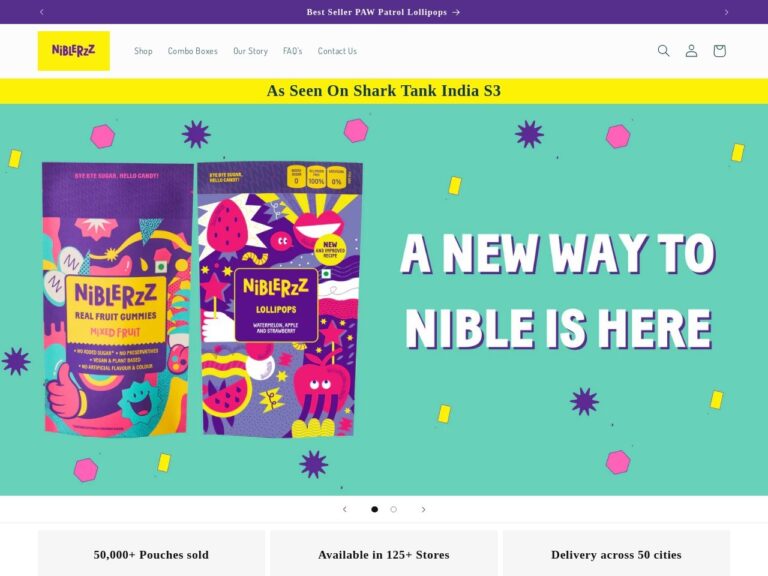Screen dimensions: 768x576
Task: Click the Niblerzz yellow logo
Action: 73,51
